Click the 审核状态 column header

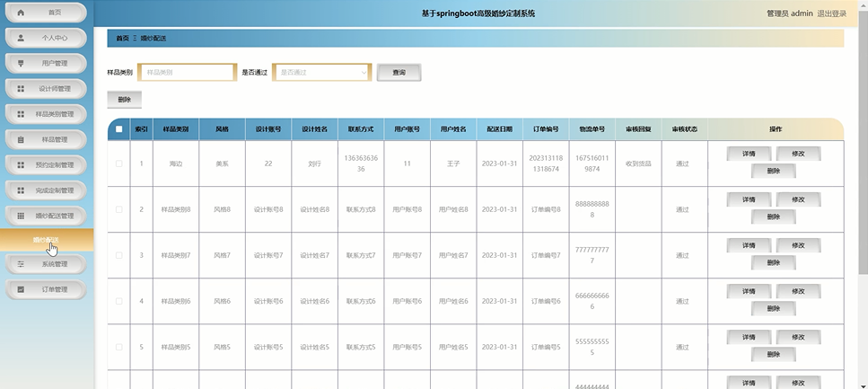tap(684, 129)
